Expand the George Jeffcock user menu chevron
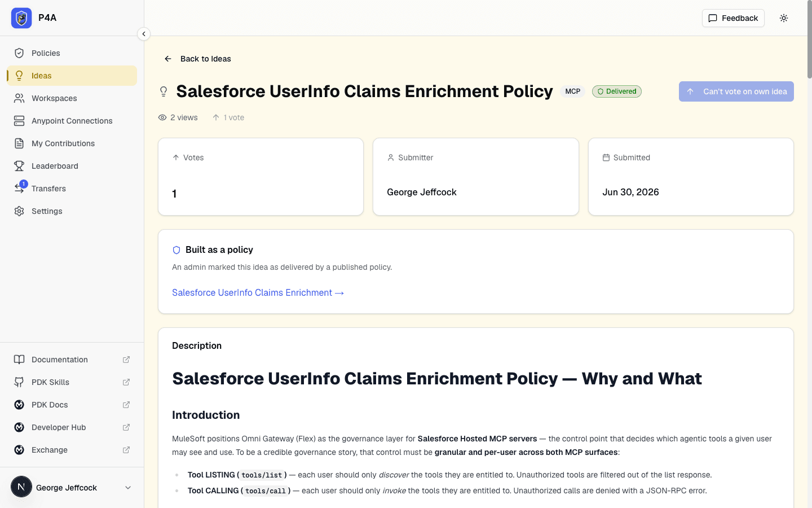The height and width of the screenshot is (508, 812). [128, 488]
